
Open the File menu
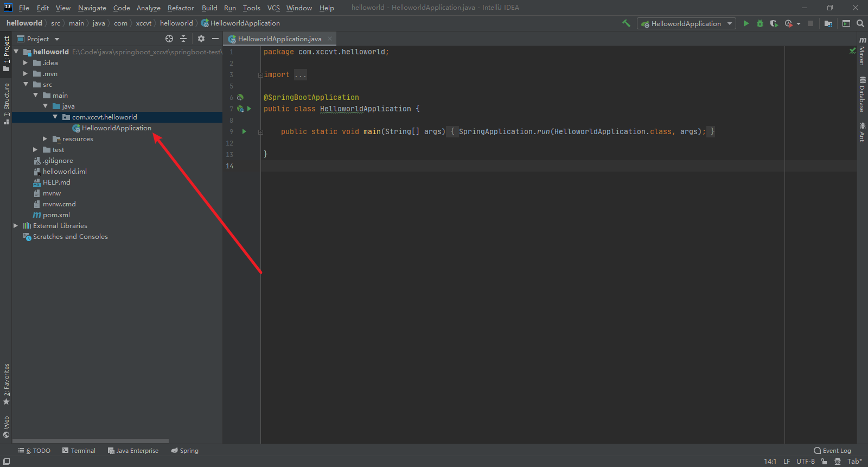click(24, 8)
